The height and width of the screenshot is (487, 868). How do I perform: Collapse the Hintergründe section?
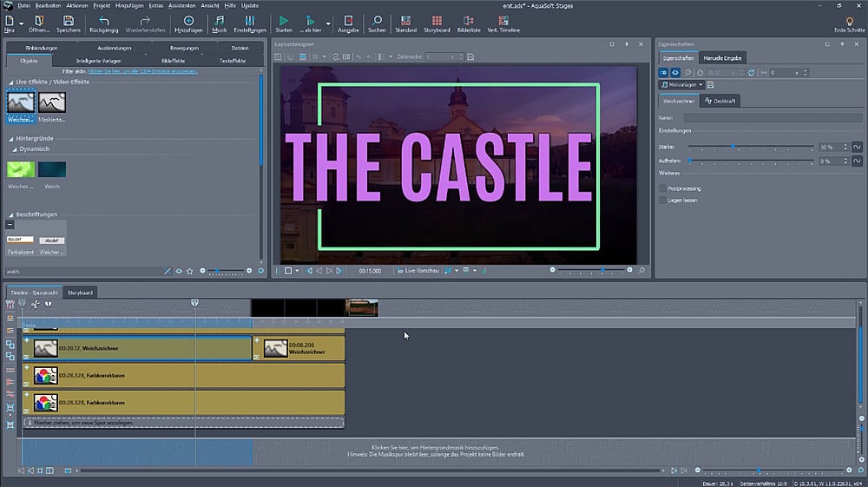[x=11, y=139]
